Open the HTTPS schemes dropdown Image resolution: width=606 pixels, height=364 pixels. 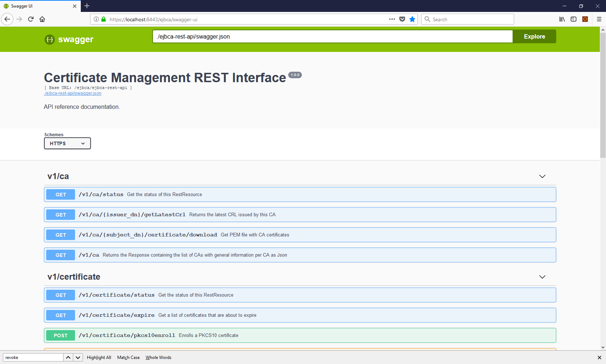coord(67,143)
